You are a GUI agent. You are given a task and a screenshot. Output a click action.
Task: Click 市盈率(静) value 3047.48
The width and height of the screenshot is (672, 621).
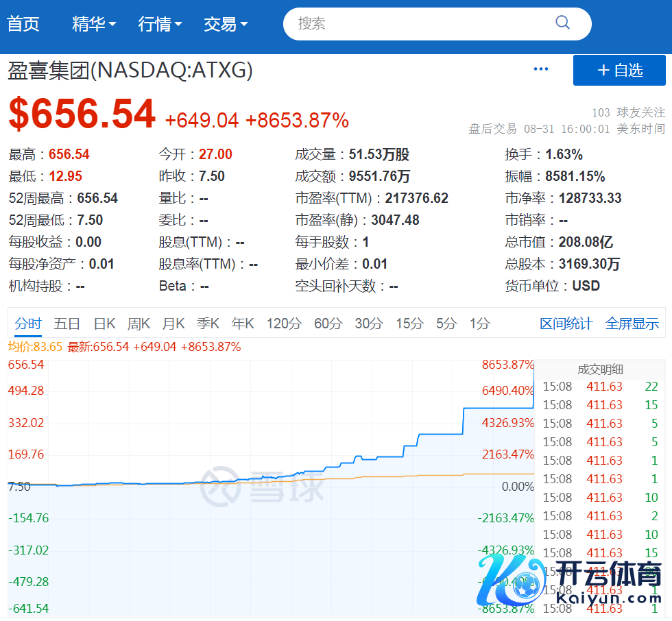tap(395, 220)
